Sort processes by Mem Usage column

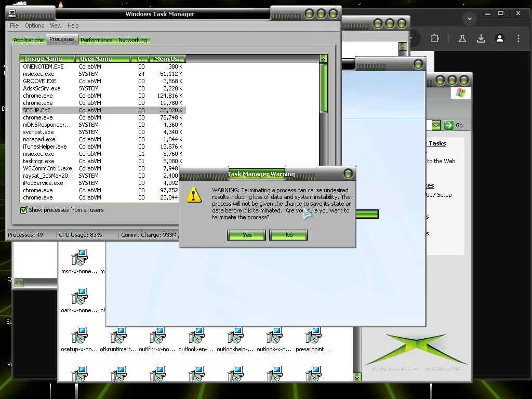tap(168, 59)
